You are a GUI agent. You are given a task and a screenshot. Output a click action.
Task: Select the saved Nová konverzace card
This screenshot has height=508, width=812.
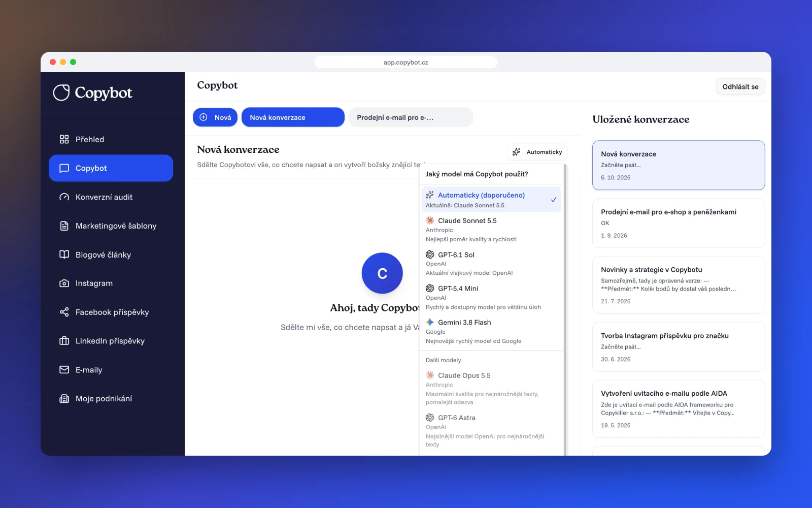[679, 165]
